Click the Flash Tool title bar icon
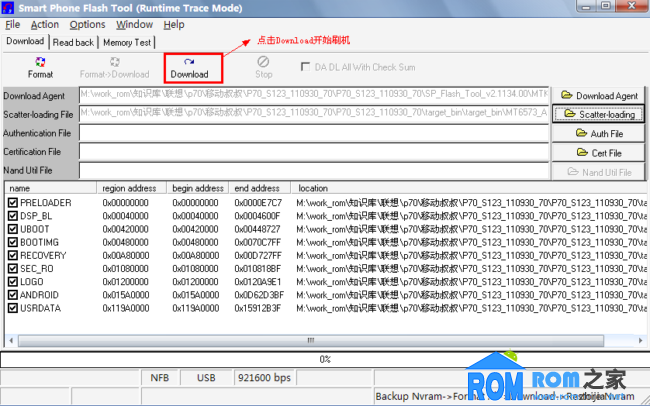Viewport: 650px width, 406px height. (x=7, y=7)
